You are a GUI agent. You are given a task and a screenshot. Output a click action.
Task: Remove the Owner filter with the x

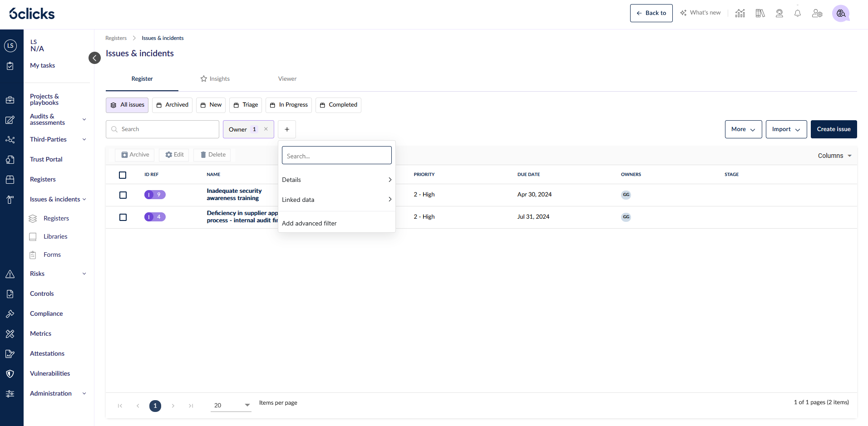[x=266, y=129]
